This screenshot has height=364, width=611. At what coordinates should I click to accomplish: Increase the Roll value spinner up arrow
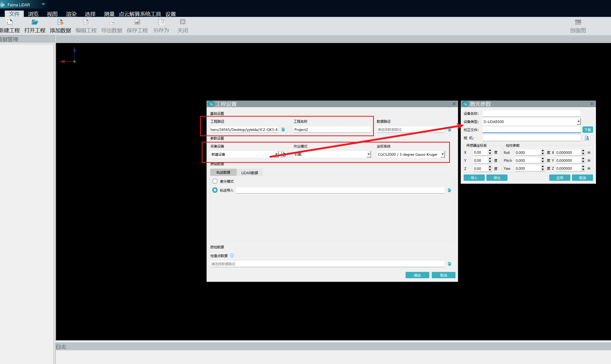[x=543, y=151]
